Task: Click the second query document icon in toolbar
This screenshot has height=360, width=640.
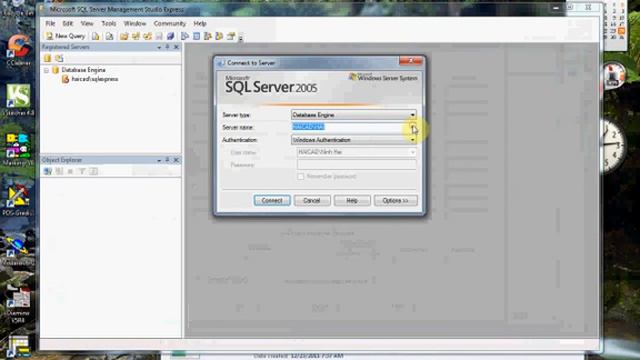Action: coord(109,36)
